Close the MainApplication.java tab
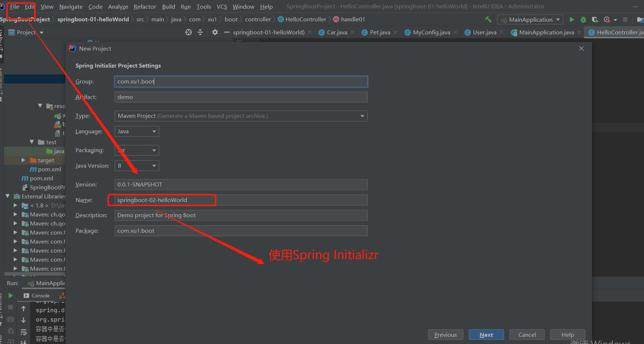The image size is (644, 344). click(x=579, y=32)
